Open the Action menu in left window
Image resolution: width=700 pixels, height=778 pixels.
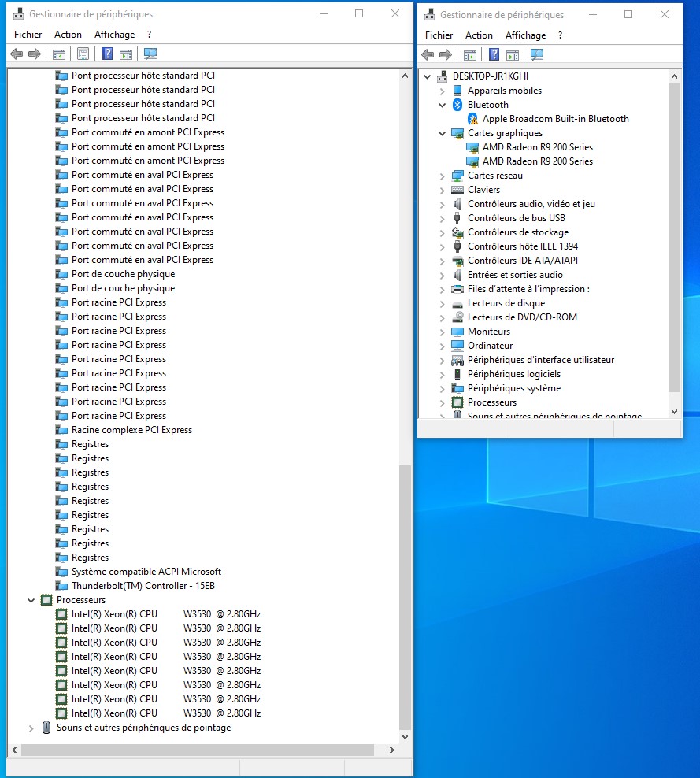[68, 35]
